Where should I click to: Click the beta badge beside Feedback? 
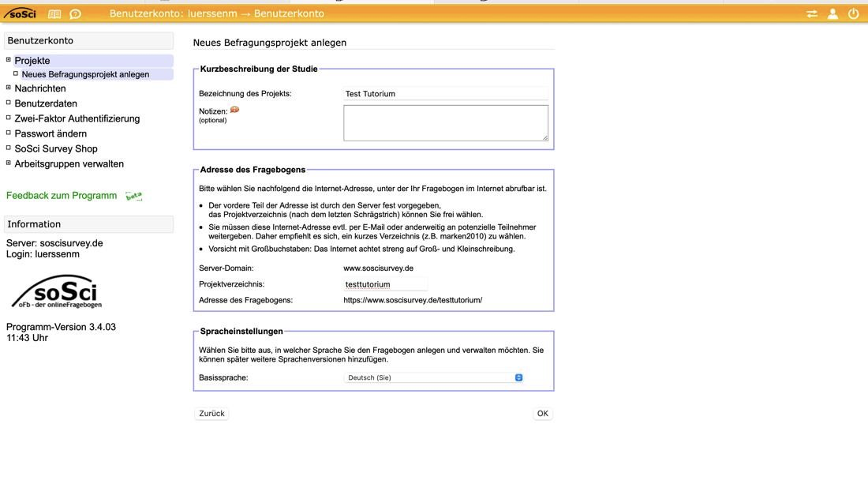[134, 196]
